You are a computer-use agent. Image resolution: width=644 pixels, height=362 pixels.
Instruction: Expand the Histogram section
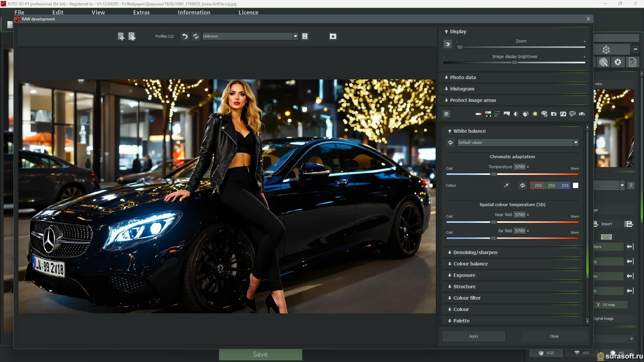pyautogui.click(x=462, y=89)
